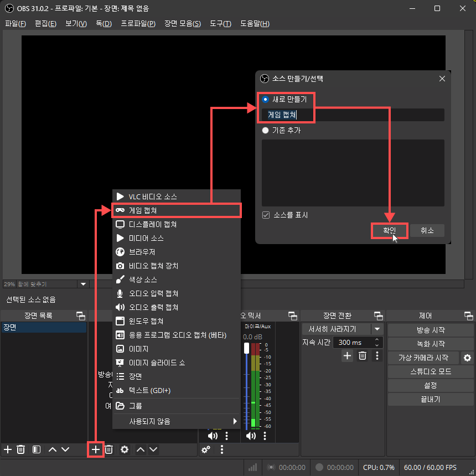Remove the scene transition with the trash icon
This screenshot has width=476, height=476.
pos(363,355)
